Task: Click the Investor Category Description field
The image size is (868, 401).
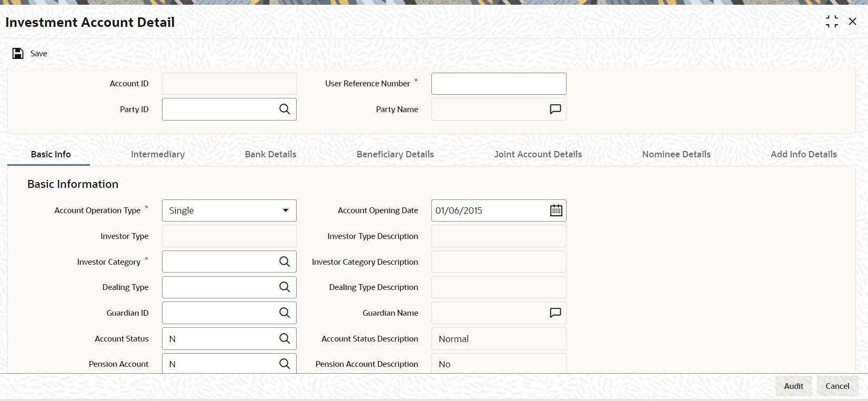Action: click(x=499, y=262)
